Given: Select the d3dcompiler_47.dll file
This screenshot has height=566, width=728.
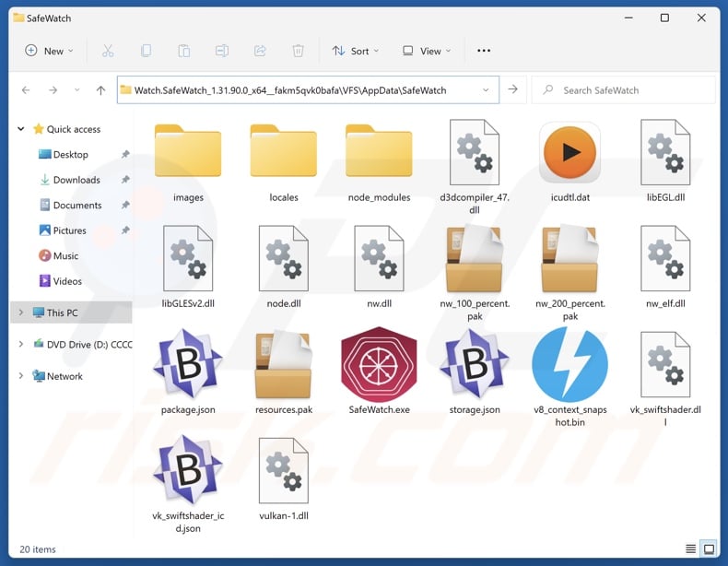Looking at the screenshot, I should point(475,166).
